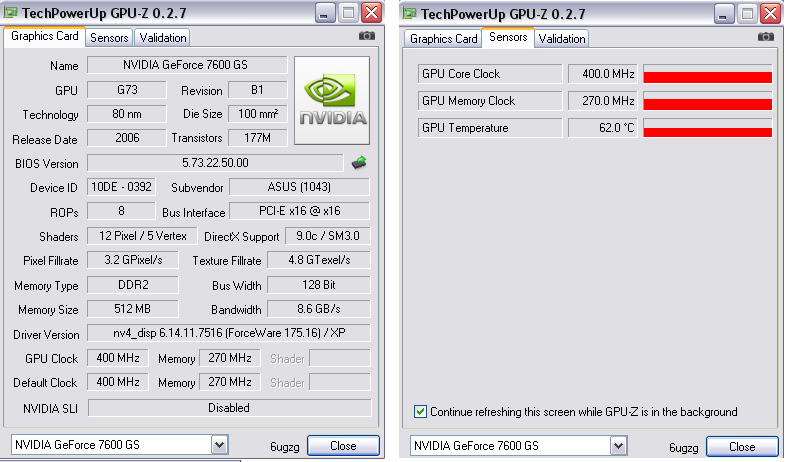The image size is (800, 462).
Task: Click Close button in Sensors window
Action: (742, 447)
